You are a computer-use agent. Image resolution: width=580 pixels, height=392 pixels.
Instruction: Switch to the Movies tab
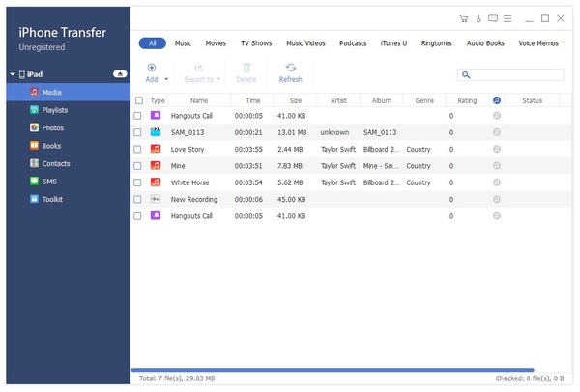tap(216, 43)
